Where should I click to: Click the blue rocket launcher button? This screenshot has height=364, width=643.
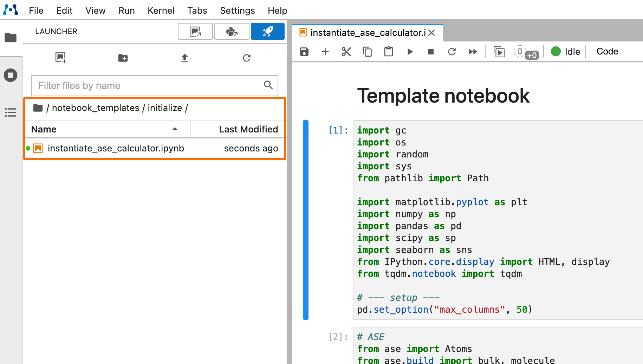[x=268, y=32]
